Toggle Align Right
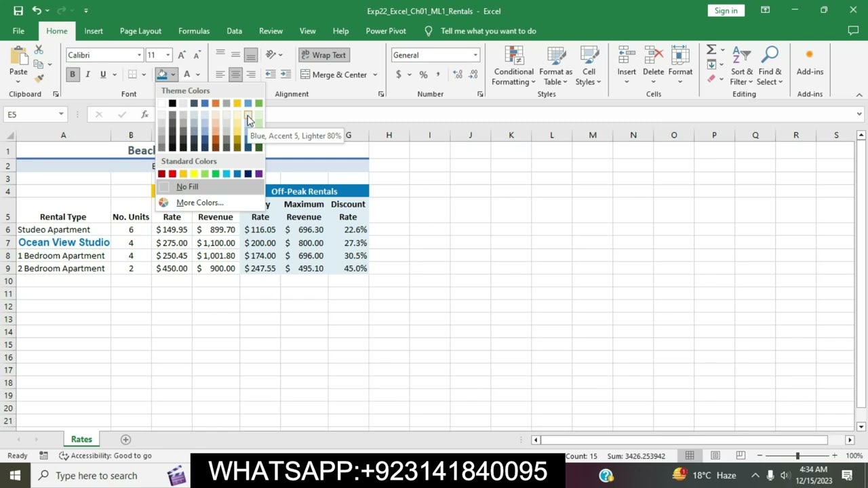868x488 pixels. pyautogui.click(x=251, y=75)
